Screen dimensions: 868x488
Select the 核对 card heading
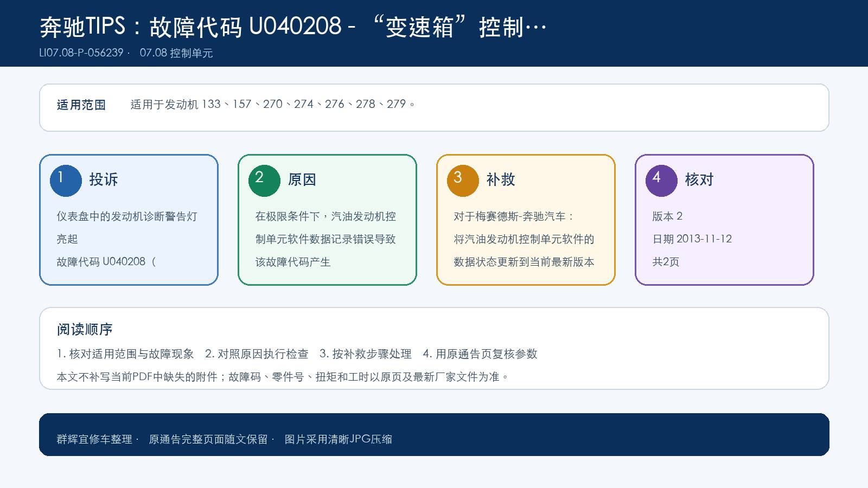(x=699, y=179)
